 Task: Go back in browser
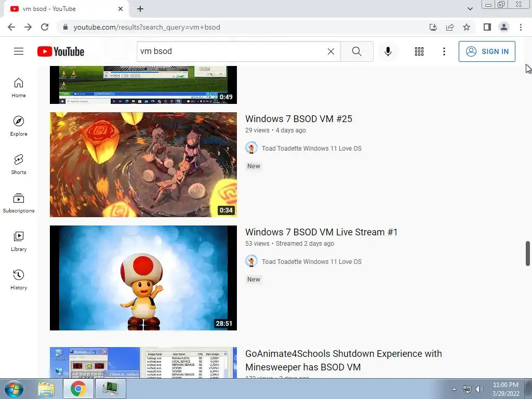tap(11, 27)
